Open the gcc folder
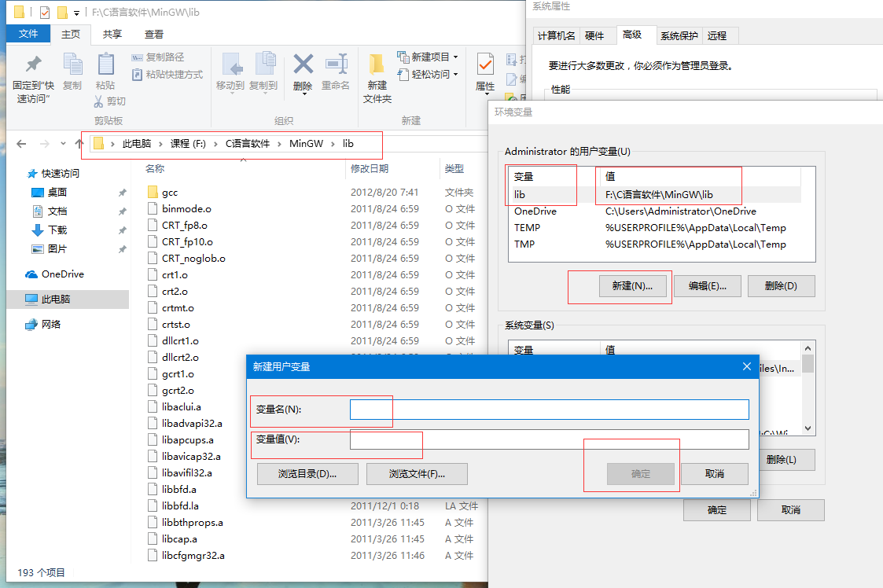Image resolution: width=883 pixels, height=588 pixels. point(170,193)
